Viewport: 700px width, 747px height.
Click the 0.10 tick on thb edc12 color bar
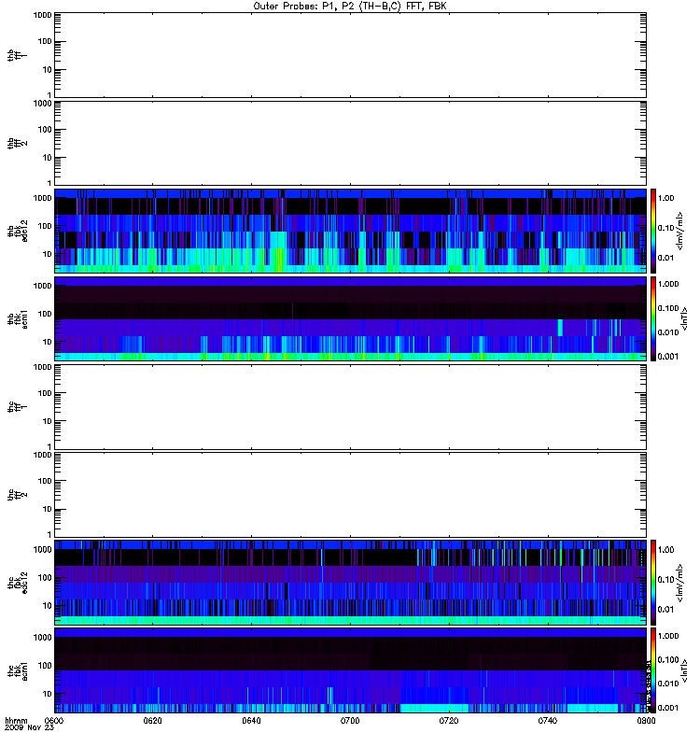(665, 228)
